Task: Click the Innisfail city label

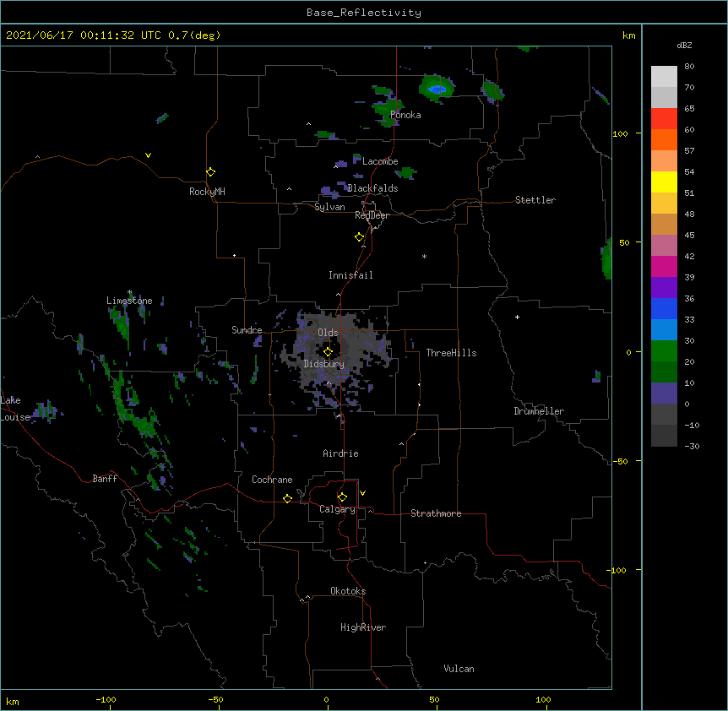Action: tap(350, 275)
